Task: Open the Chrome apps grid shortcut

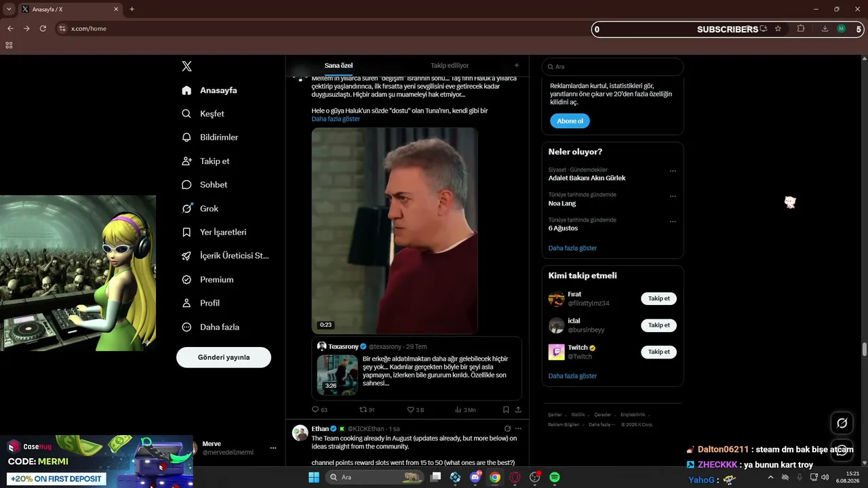Action: click(9, 45)
